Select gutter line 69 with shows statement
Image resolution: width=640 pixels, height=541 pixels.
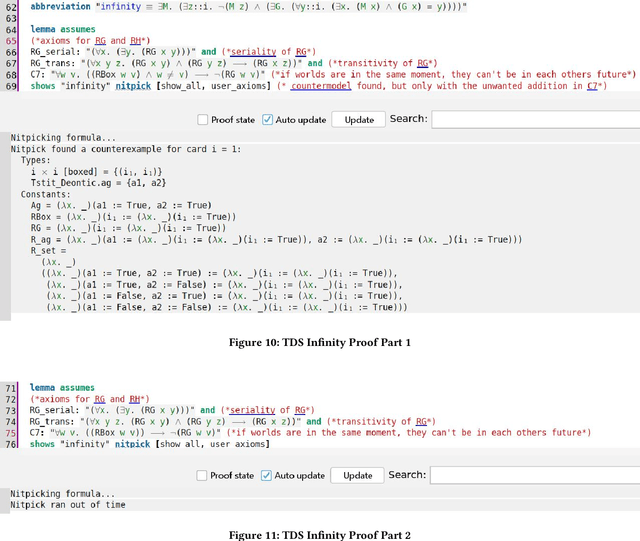click(x=11, y=87)
